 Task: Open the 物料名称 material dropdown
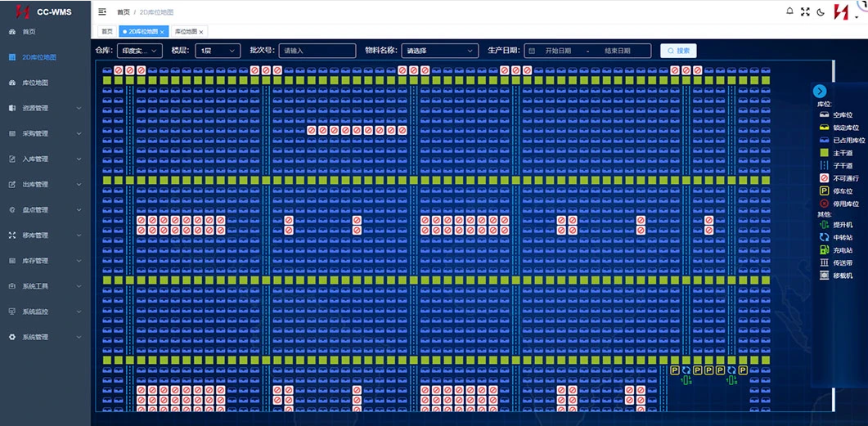coord(439,51)
